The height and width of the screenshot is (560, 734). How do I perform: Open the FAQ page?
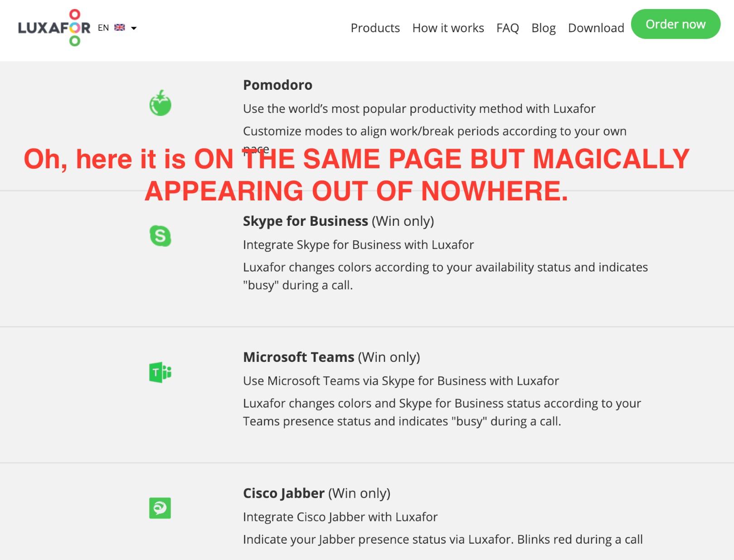[507, 28]
